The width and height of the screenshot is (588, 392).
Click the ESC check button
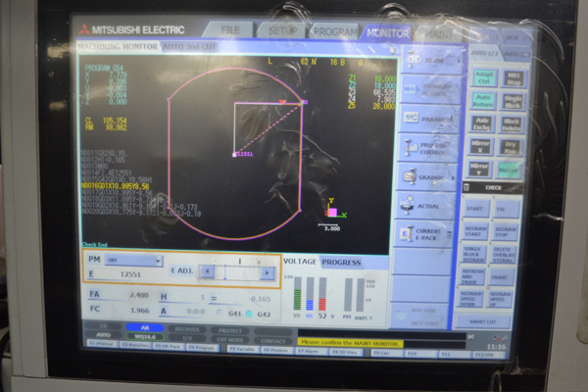pyautogui.click(x=506, y=209)
